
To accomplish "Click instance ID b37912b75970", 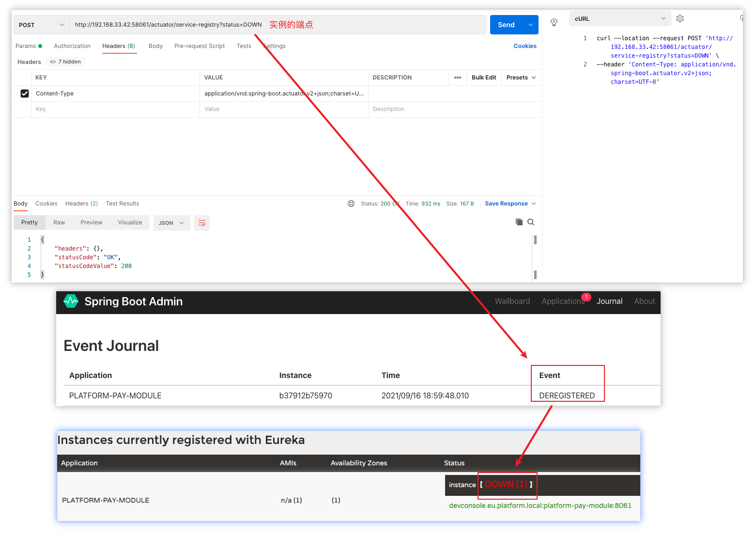I will (306, 395).
